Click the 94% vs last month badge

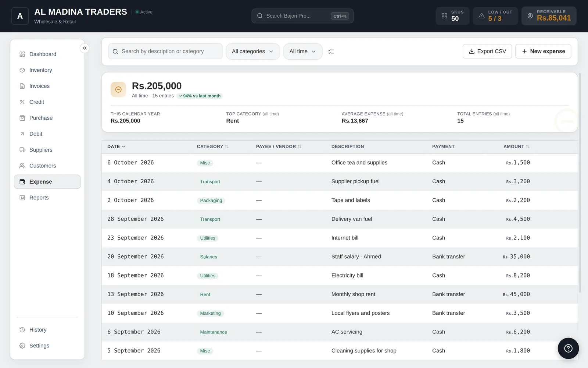200,96
